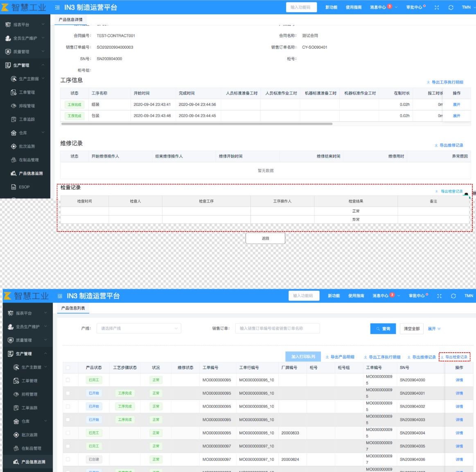Switch to the 产品信息详情 tab

tap(70, 20)
